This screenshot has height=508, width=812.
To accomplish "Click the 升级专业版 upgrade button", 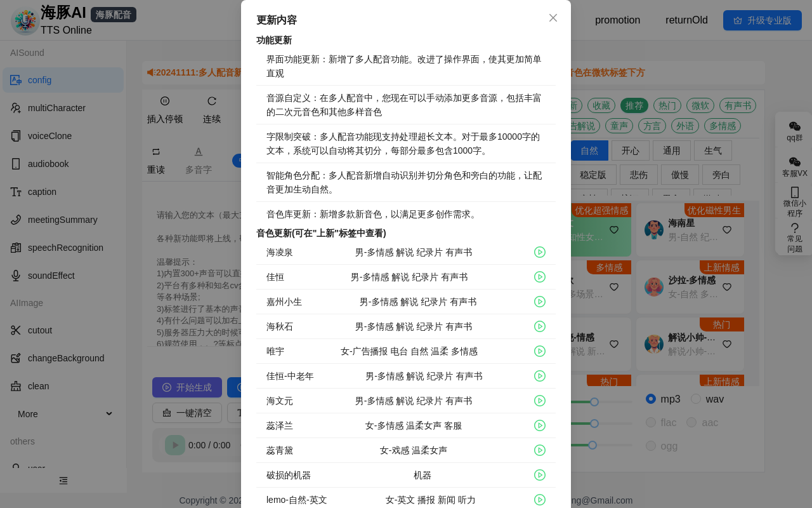I will pyautogui.click(x=762, y=20).
